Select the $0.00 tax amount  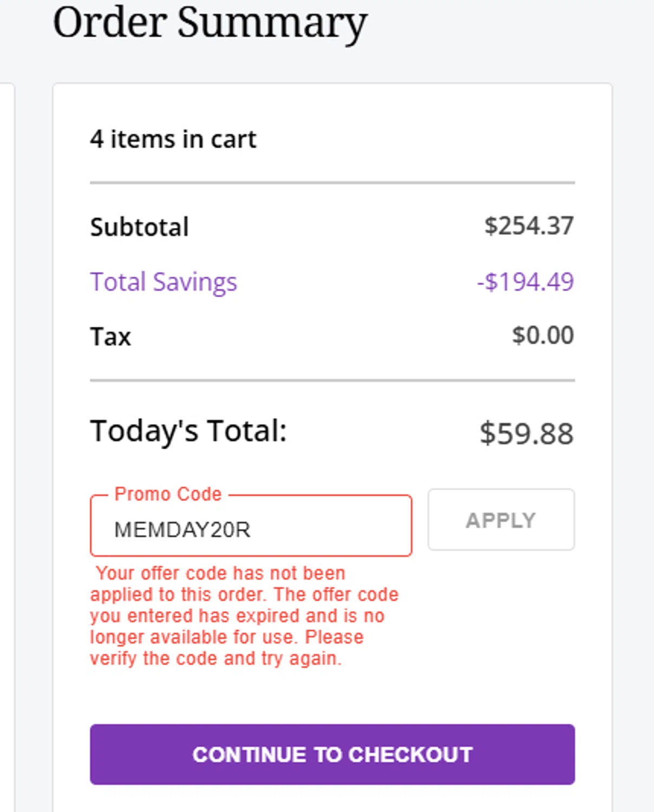tap(542, 336)
